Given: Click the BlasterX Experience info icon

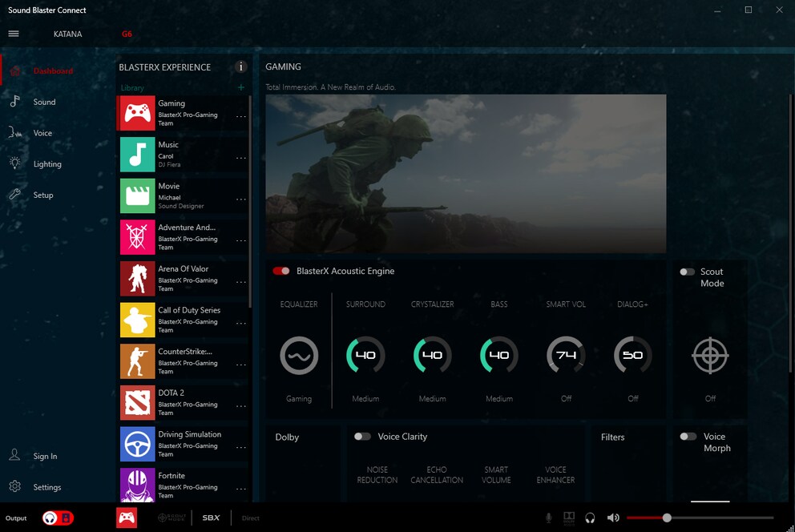Looking at the screenshot, I should [241, 66].
